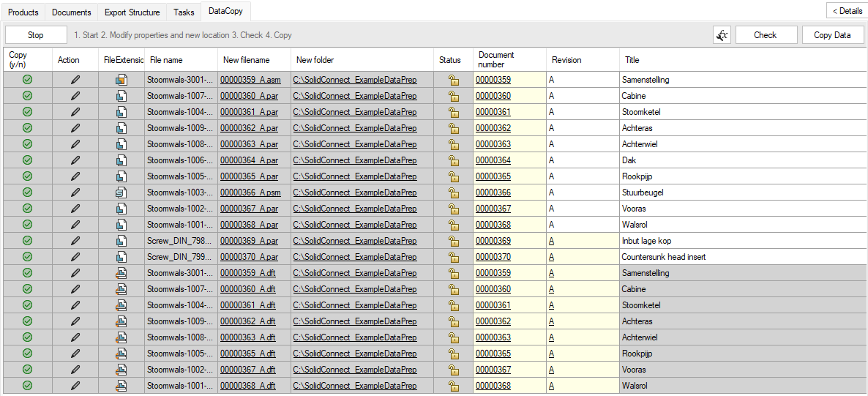Click the part file icon for 00000370_A.par
868x396 pixels.
click(121, 257)
